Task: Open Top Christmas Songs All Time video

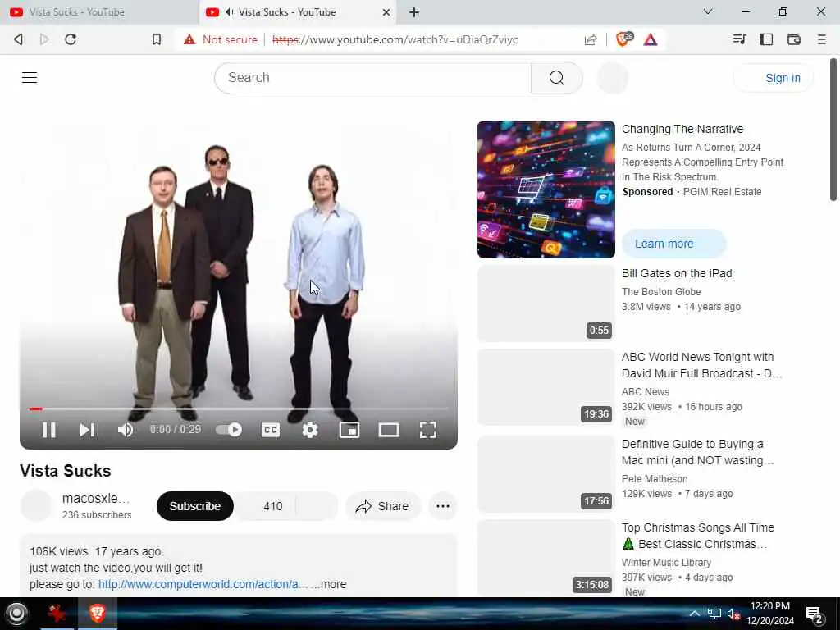Action: [x=697, y=536]
